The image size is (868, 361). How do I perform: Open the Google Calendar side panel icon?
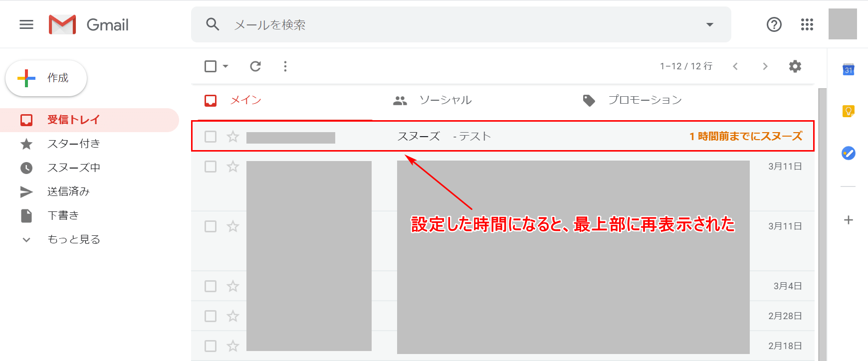click(848, 70)
